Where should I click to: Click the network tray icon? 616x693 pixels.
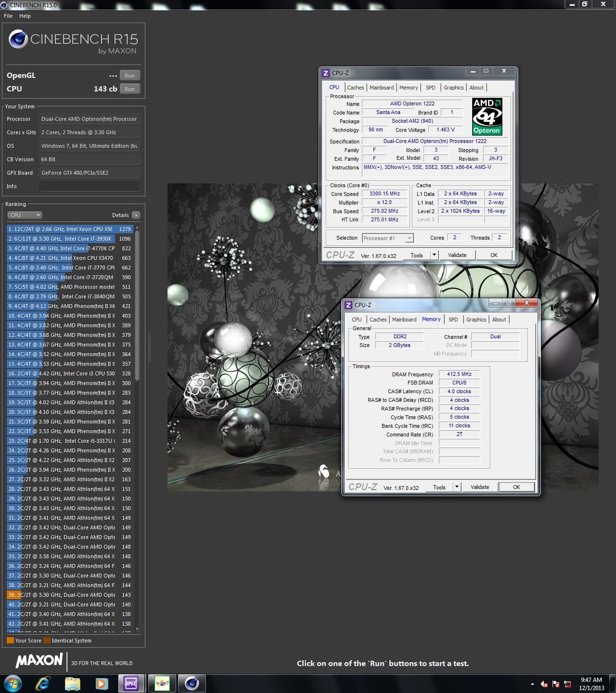(x=567, y=684)
